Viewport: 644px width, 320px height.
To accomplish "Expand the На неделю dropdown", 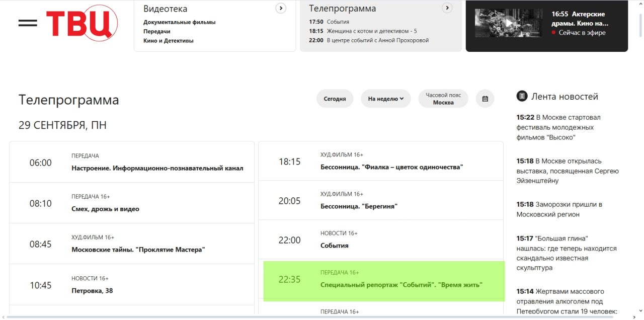I will (385, 99).
